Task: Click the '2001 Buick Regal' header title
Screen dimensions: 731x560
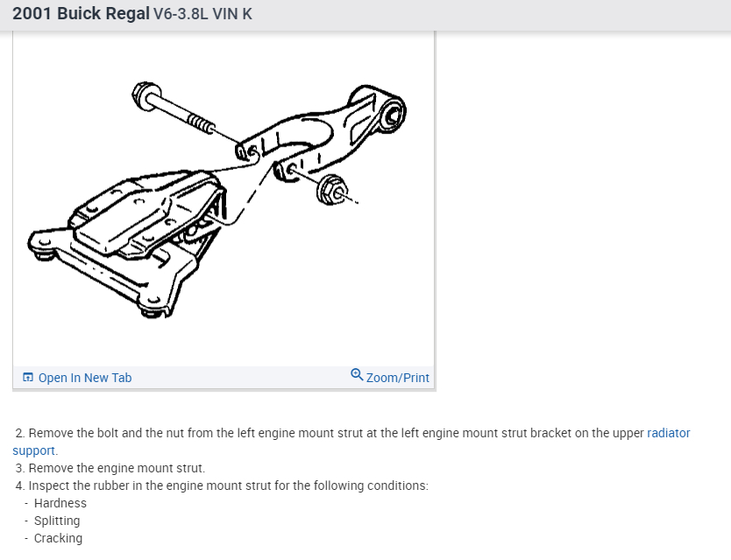Action: pyautogui.click(x=81, y=13)
